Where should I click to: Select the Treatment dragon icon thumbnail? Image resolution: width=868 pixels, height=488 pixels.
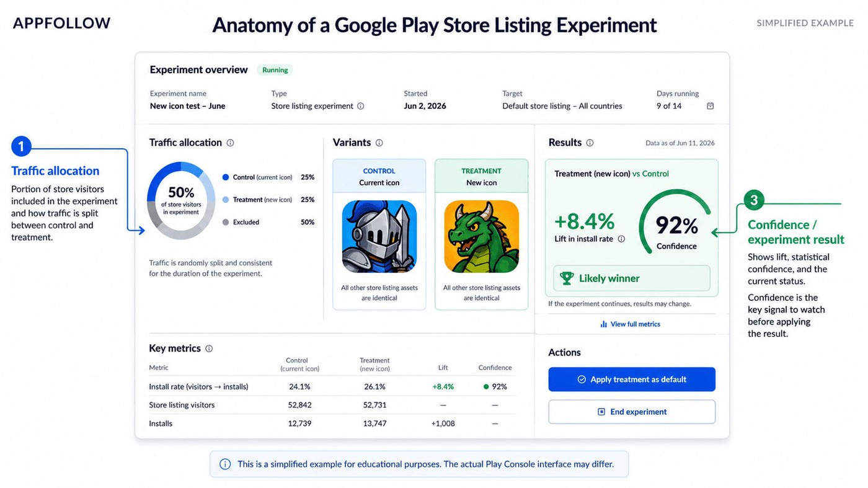(482, 236)
